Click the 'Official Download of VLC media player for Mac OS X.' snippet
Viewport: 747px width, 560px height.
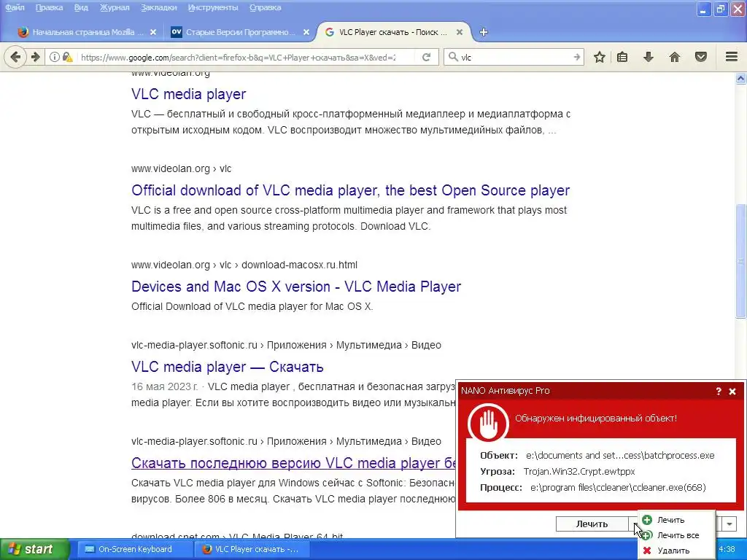point(252,307)
